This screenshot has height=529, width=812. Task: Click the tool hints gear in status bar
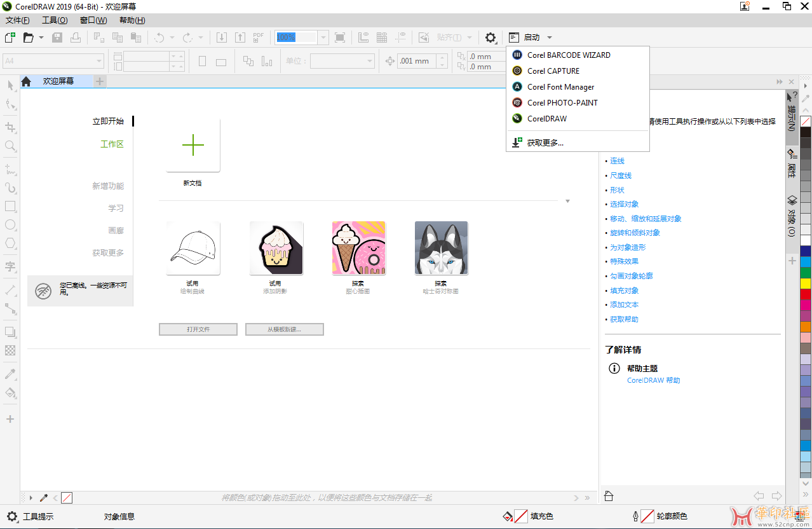pyautogui.click(x=11, y=516)
